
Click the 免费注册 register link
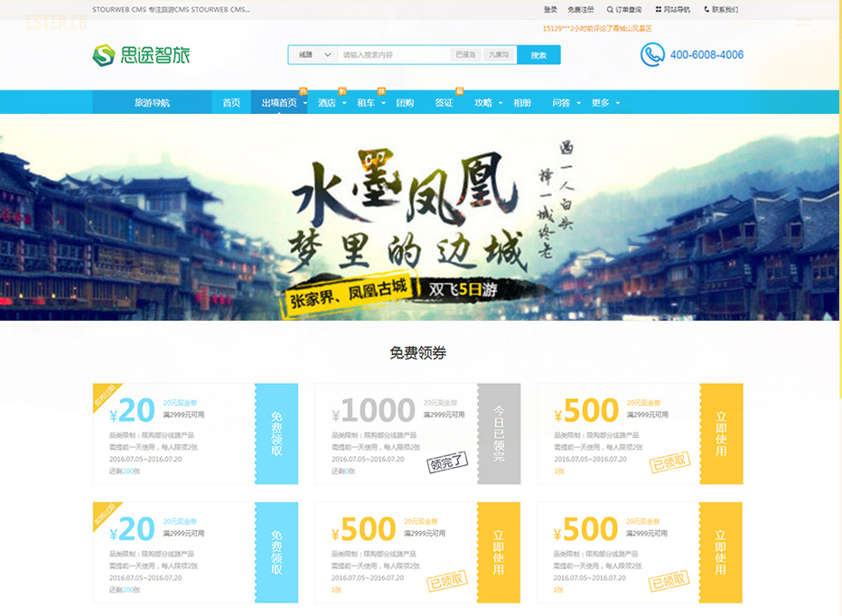pyautogui.click(x=581, y=10)
